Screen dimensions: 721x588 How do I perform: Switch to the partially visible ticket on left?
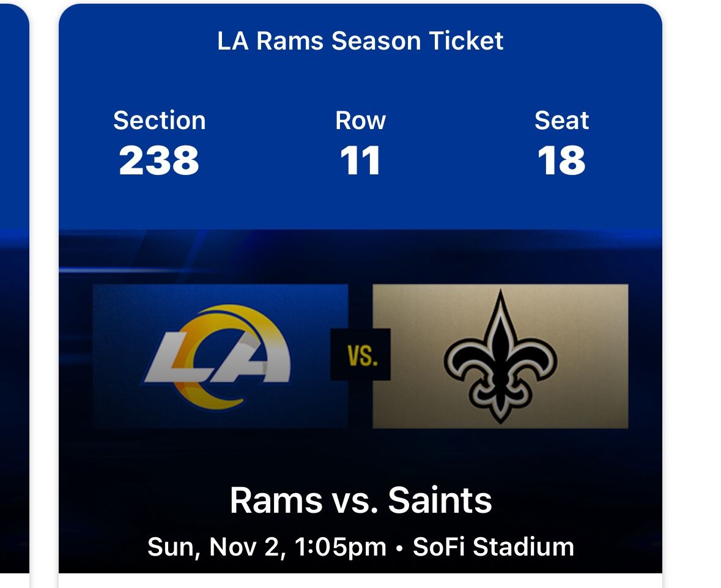pos(13,294)
